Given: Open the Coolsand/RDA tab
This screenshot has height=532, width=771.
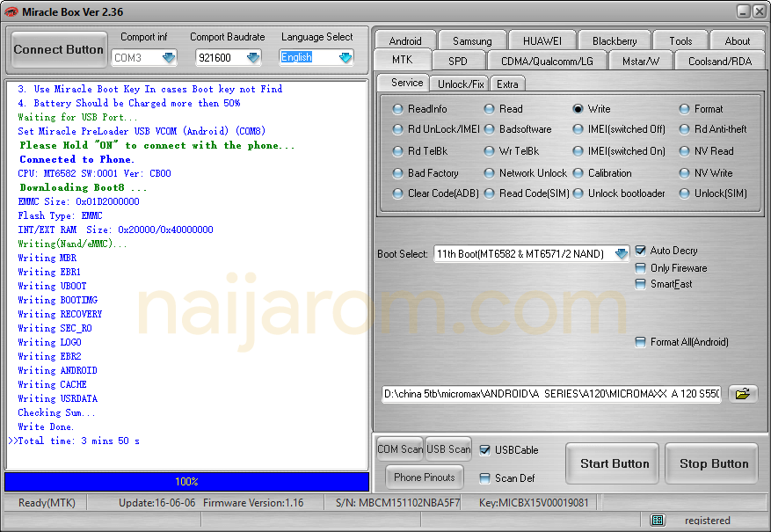Looking at the screenshot, I should [720, 61].
